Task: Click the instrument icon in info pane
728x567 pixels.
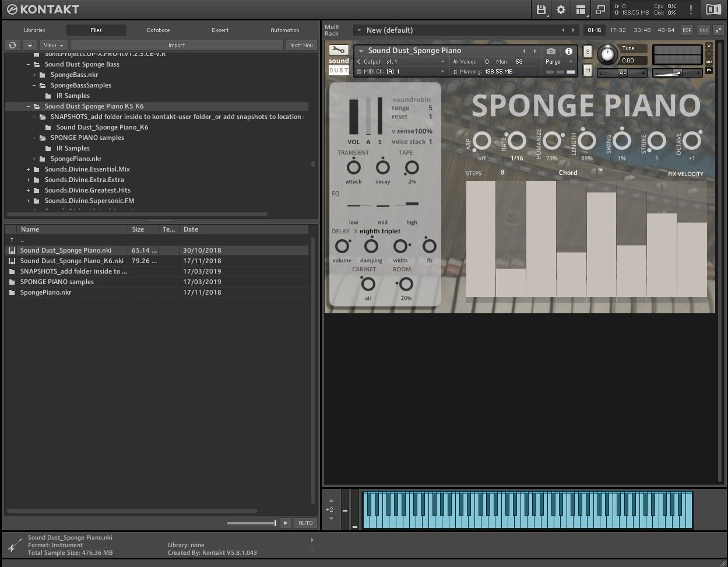Action: pyautogui.click(x=15, y=546)
